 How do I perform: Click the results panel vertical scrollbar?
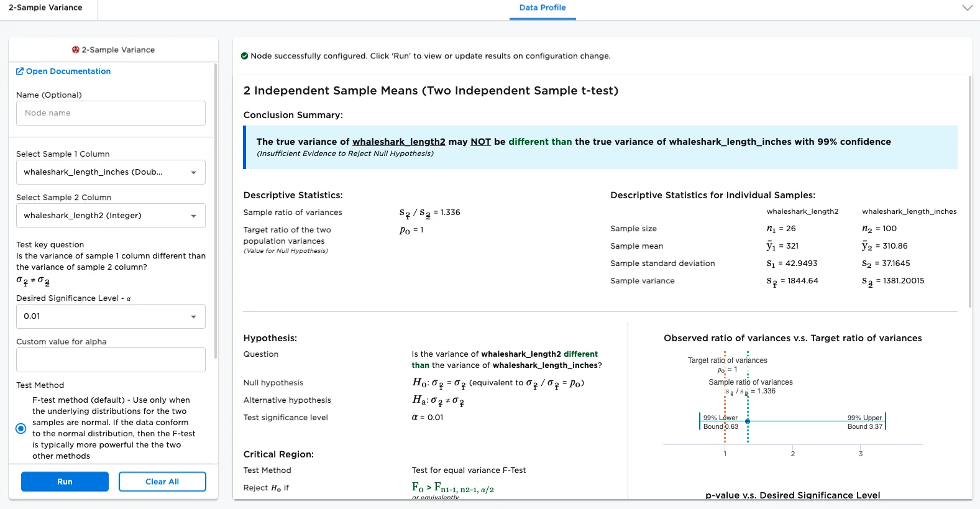pyautogui.click(x=969, y=191)
